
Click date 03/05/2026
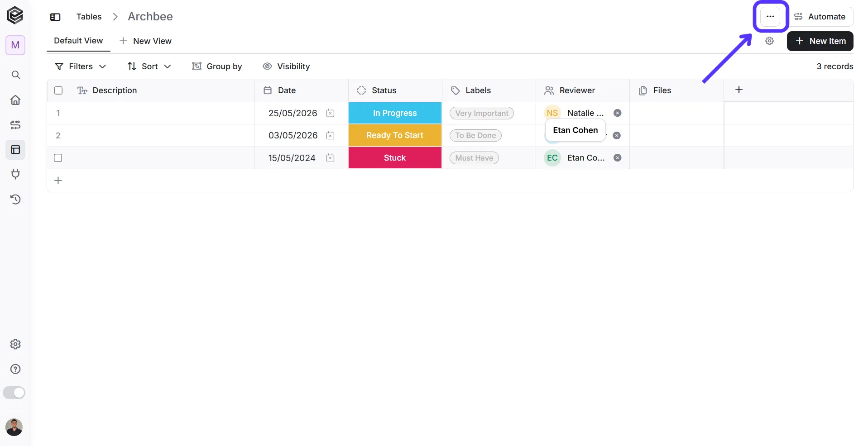(293, 135)
